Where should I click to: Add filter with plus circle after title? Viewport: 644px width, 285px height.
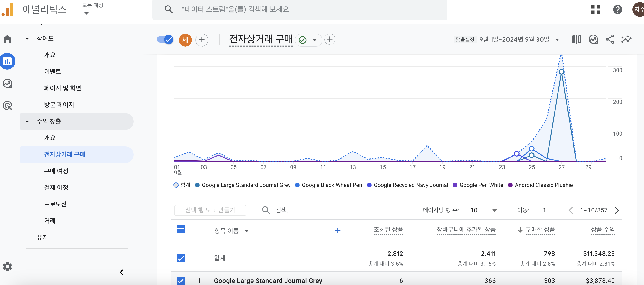[x=330, y=39]
